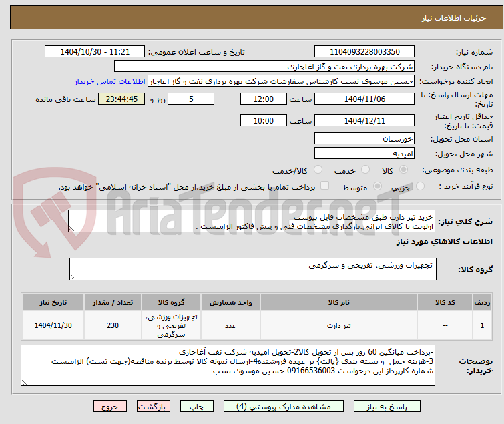Click the تعداد / مقدار column header
This screenshot has height=424, width=504.
113,302
